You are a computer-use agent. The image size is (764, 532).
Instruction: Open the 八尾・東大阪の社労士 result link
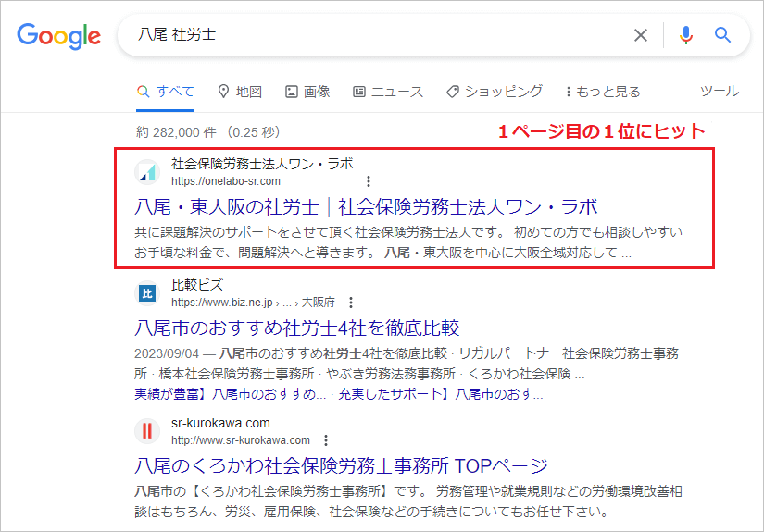tap(366, 207)
